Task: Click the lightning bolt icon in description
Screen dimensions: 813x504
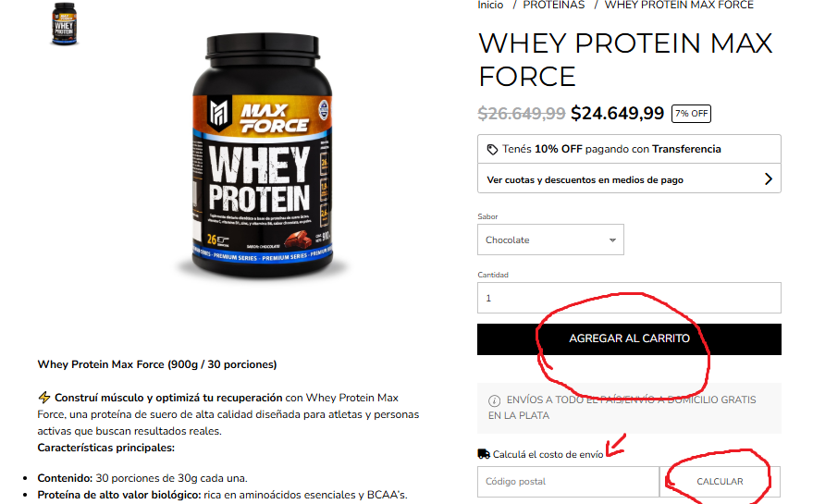Action: tap(44, 398)
